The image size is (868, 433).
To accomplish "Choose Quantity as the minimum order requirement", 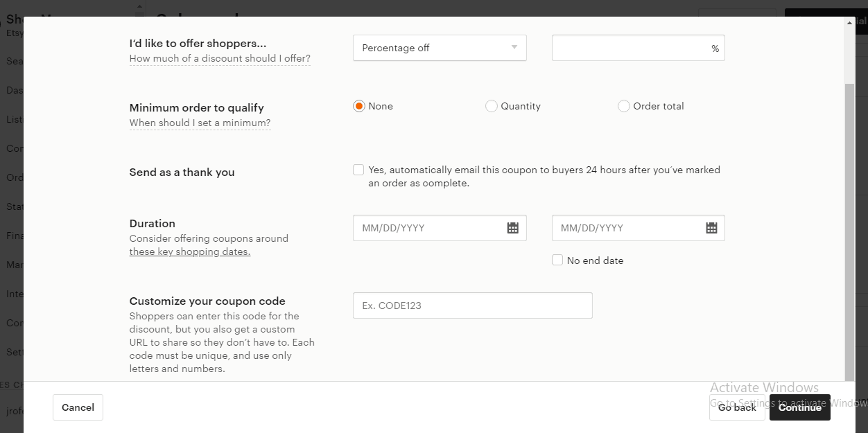I will point(492,106).
